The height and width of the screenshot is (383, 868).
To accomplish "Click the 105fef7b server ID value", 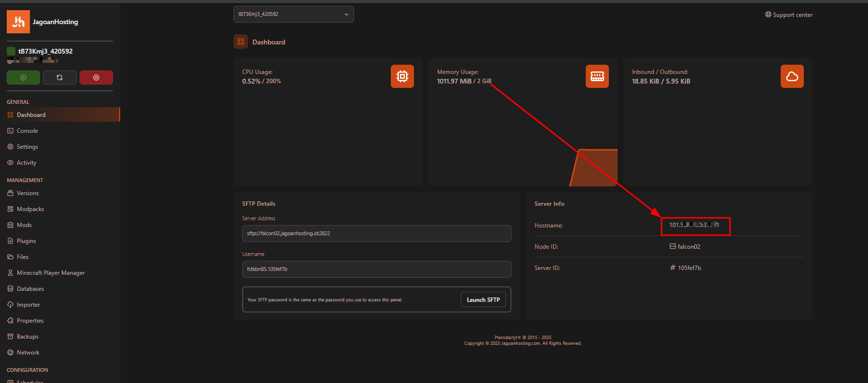I will [689, 268].
